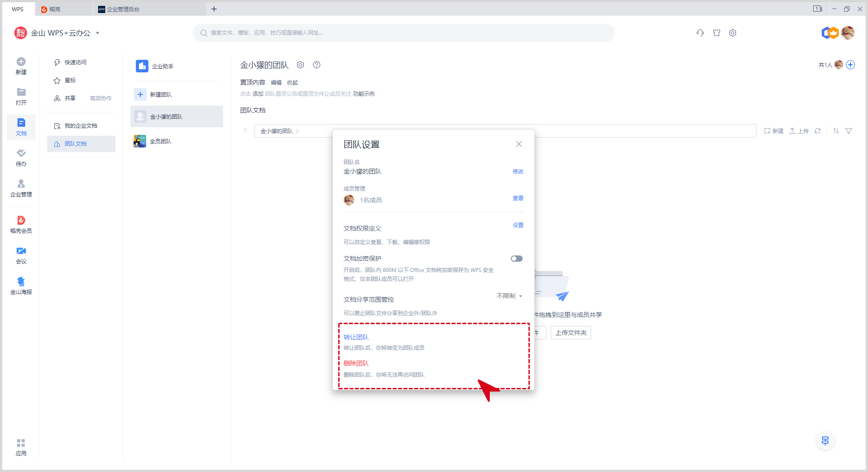Viewport: 868px width, 472px height.
Task: Click 编辑 next to 置顶内容
Action: tap(276, 82)
